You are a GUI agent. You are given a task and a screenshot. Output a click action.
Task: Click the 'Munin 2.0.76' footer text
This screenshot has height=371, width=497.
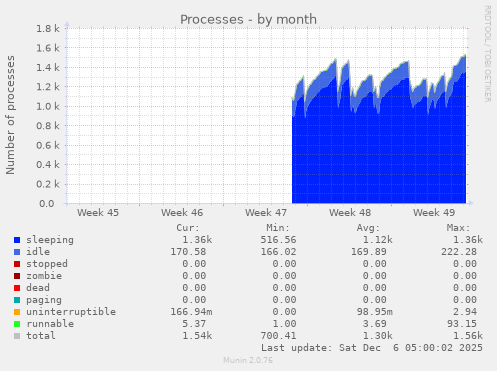coord(248,360)
